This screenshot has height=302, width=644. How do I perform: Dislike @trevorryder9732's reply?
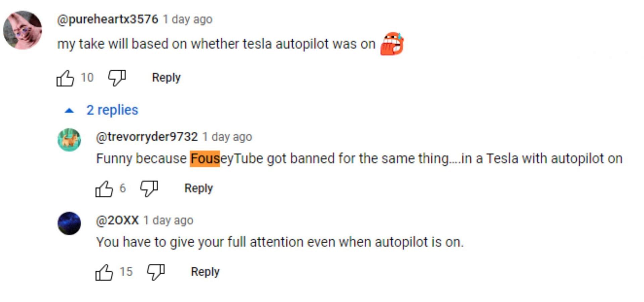[x=149, y=189]
